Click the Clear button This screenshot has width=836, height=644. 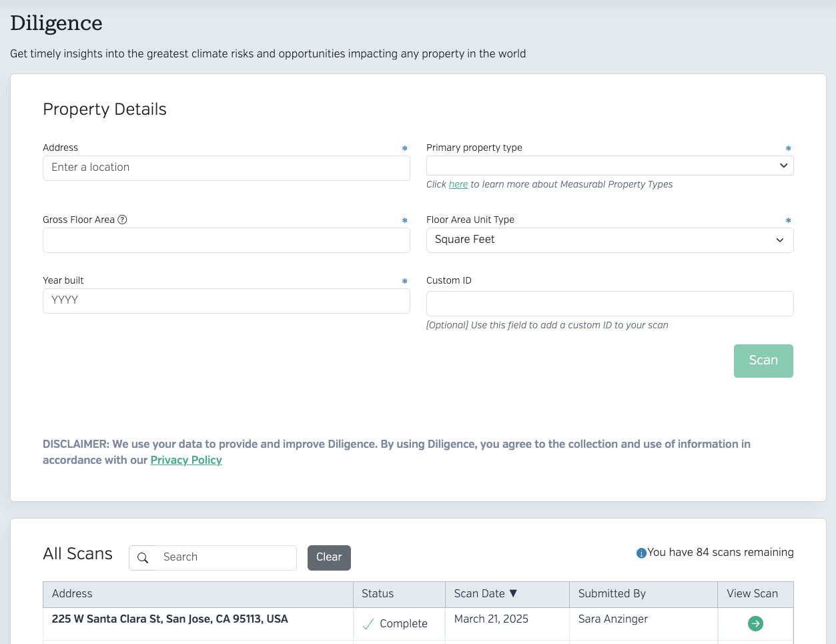point(329,558)
